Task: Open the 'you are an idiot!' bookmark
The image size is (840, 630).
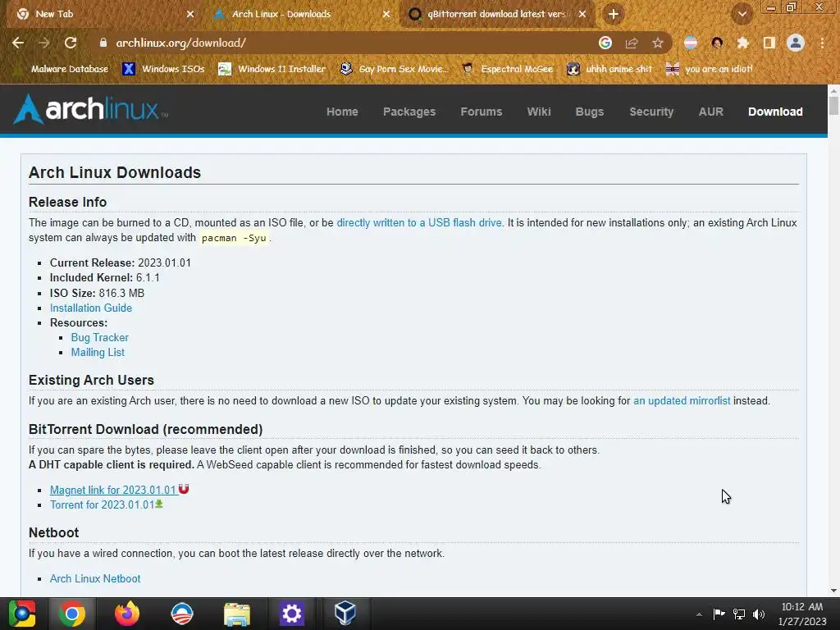Action: [710, 69]
